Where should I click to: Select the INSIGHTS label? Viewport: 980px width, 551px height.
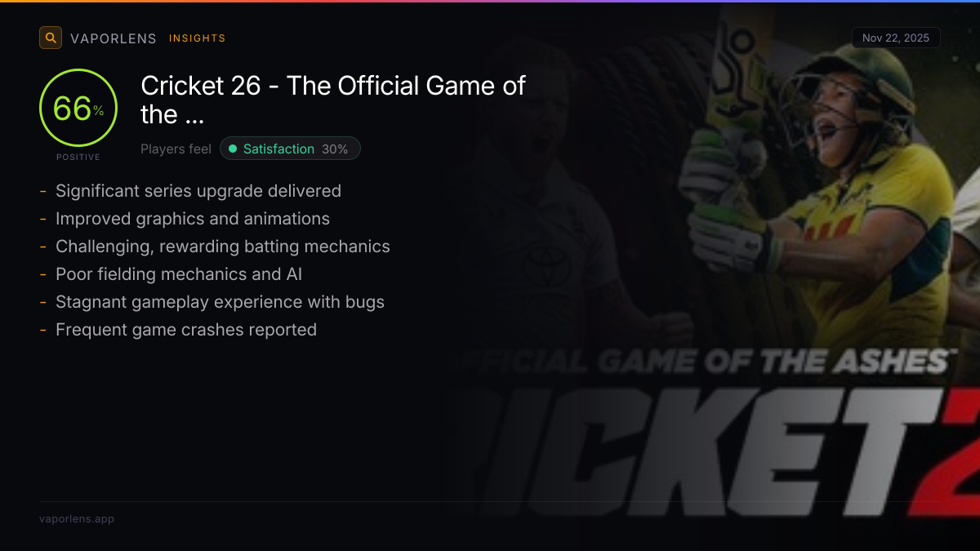click(x=197, y=38)
